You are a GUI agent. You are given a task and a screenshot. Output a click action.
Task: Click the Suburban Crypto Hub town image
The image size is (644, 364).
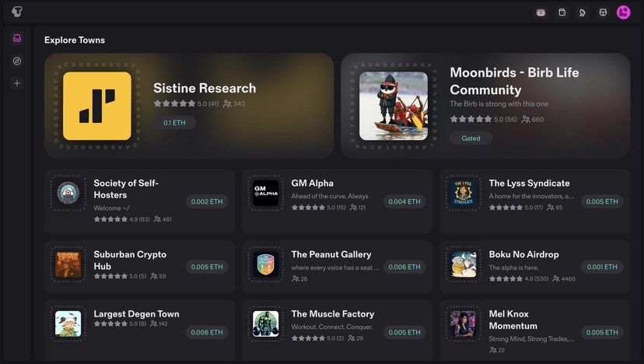(68, 264)
